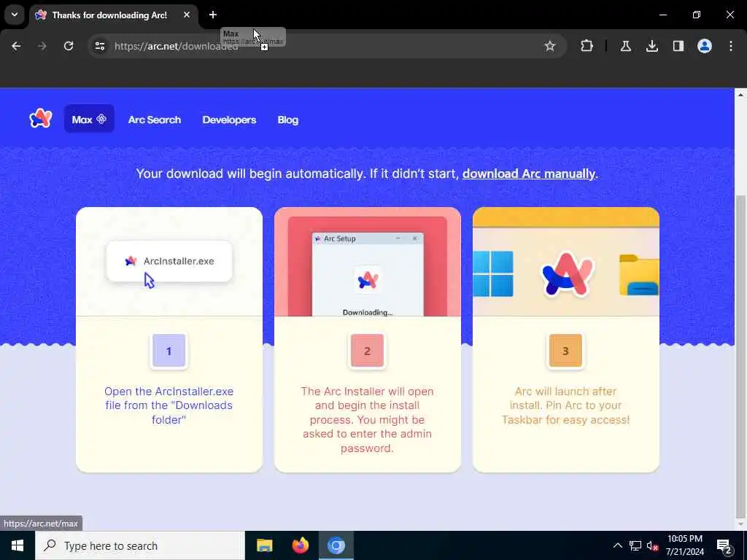The image size is (747, 560).
Task: Click the Arc taskbar icon illustration
Action: pyautogui.click(x=567, y=274)
